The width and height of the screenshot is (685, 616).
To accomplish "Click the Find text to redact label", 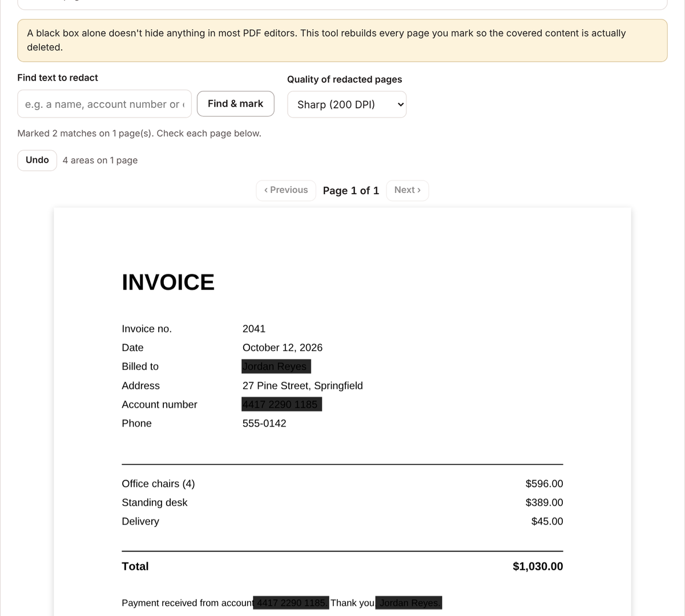I will pos(58,78).
